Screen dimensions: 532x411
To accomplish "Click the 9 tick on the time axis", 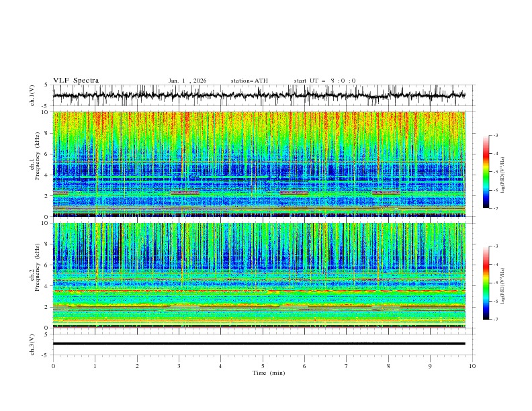I will (x=430, y=366).
